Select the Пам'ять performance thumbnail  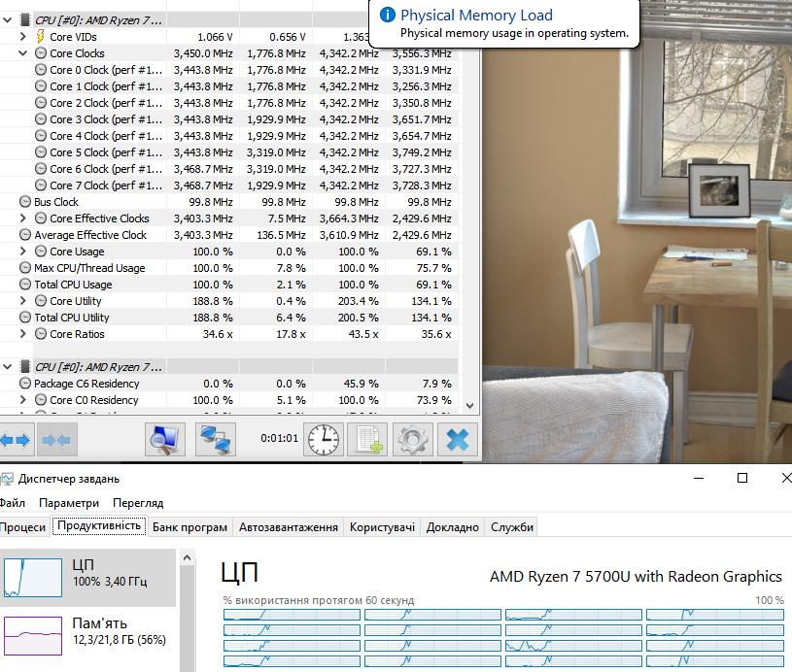(x=87, y=635)
